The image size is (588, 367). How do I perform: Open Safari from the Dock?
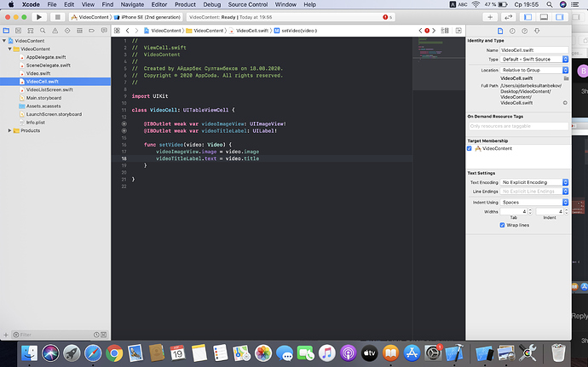click(x=93, y=353)
